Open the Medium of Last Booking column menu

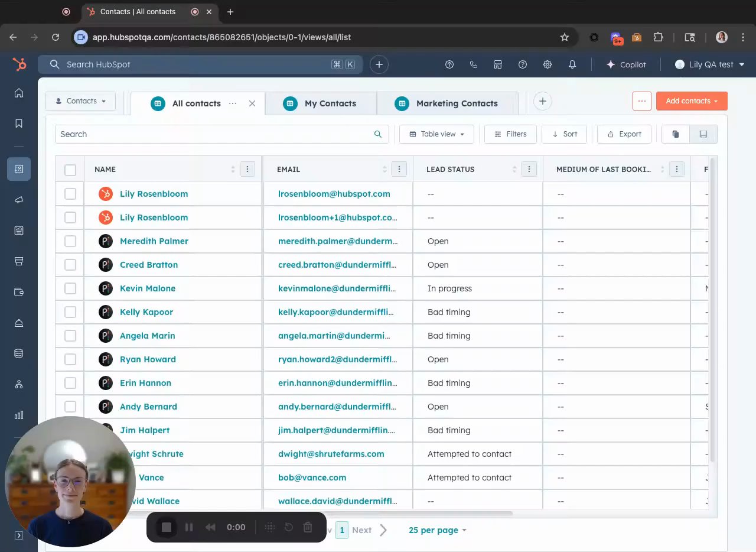click(x=677, y=170)
